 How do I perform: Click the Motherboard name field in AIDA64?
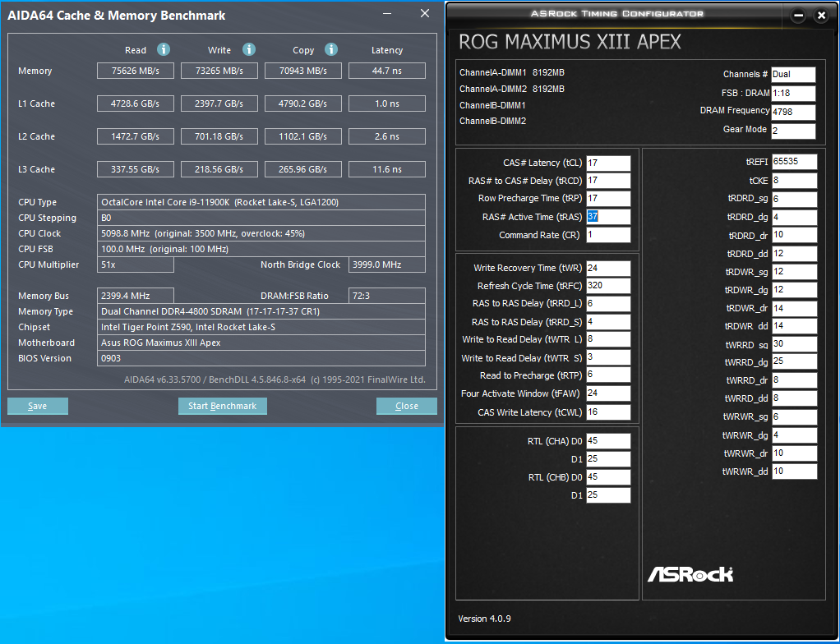pos(261,343)
